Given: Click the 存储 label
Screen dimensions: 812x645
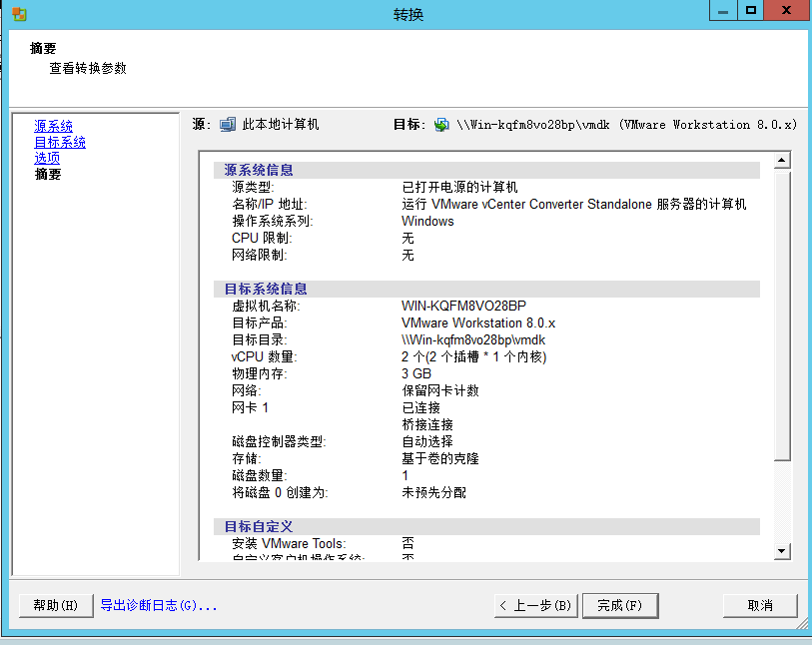Looking at the screenshot, I should click(247, 458).
